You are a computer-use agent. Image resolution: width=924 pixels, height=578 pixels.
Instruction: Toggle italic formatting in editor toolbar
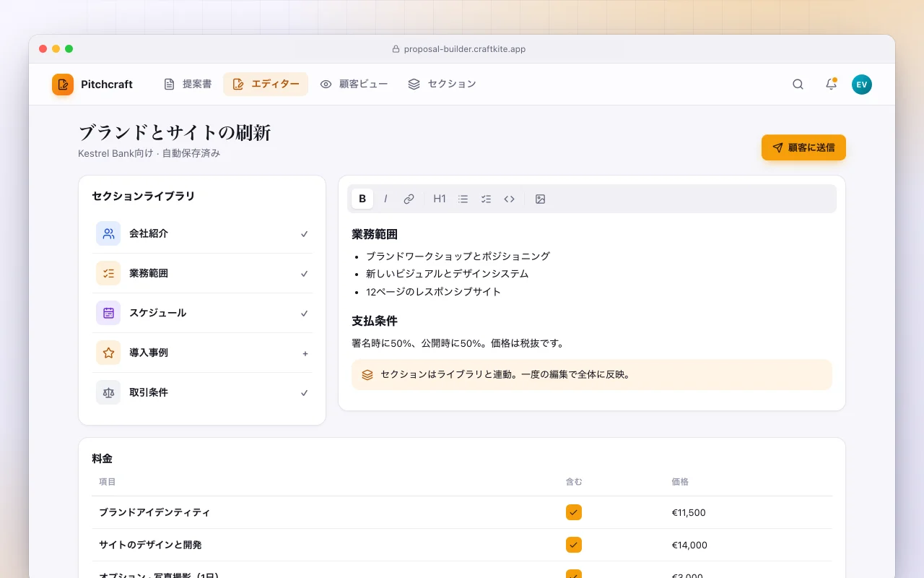pos(385,199)
